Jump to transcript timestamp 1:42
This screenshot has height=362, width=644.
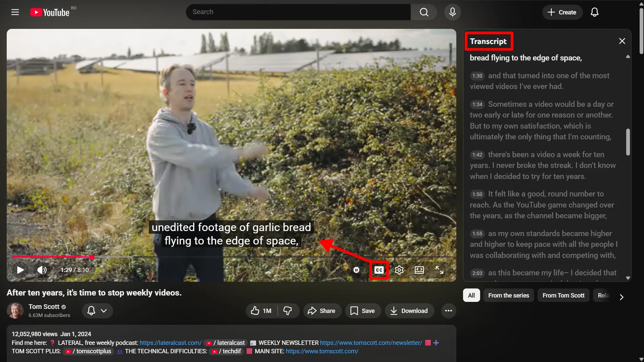[477, 155]
